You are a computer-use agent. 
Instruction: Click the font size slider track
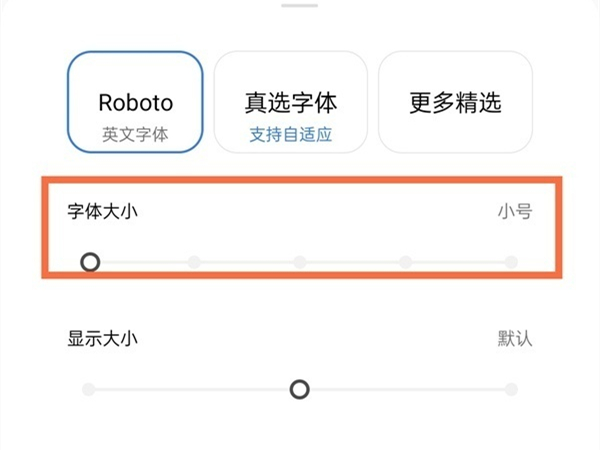350,262
